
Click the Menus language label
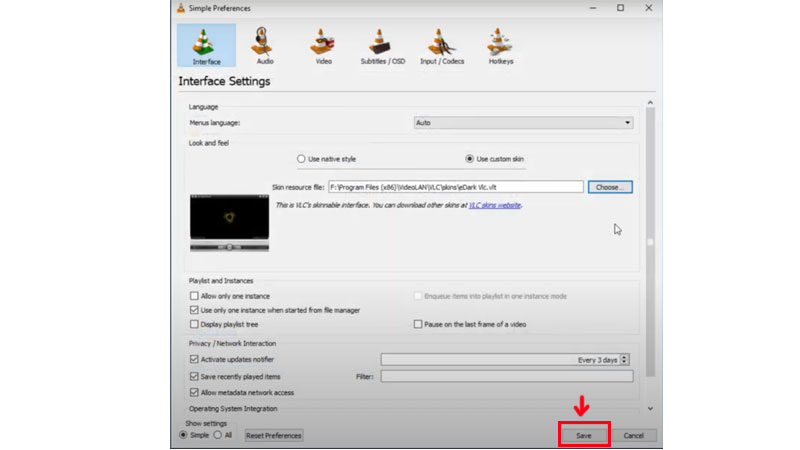214,123
